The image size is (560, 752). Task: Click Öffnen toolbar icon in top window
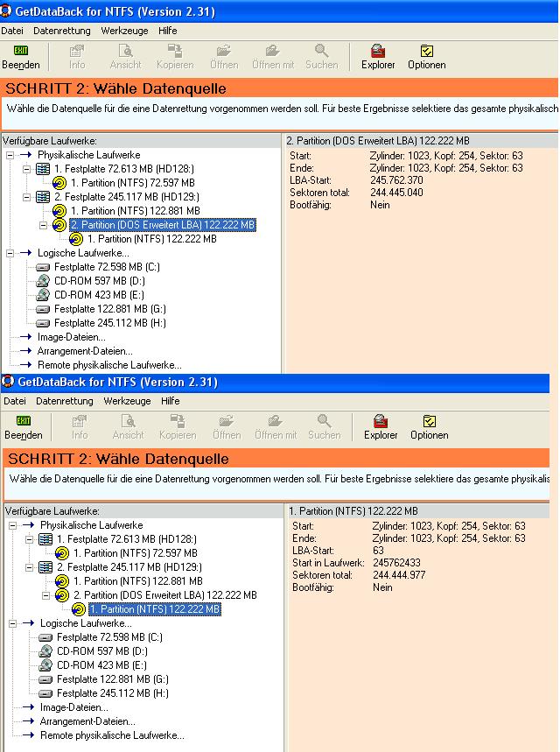pos(224,51)
